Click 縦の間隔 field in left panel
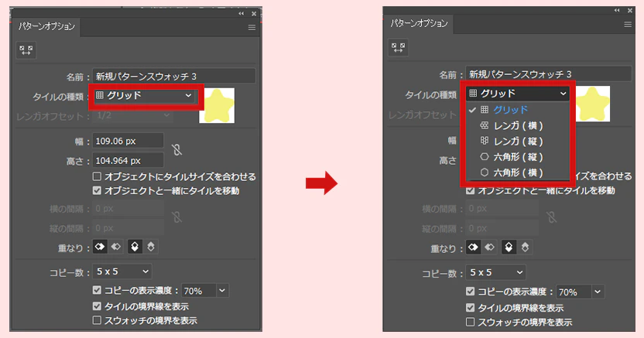 [x=128, y=228]
